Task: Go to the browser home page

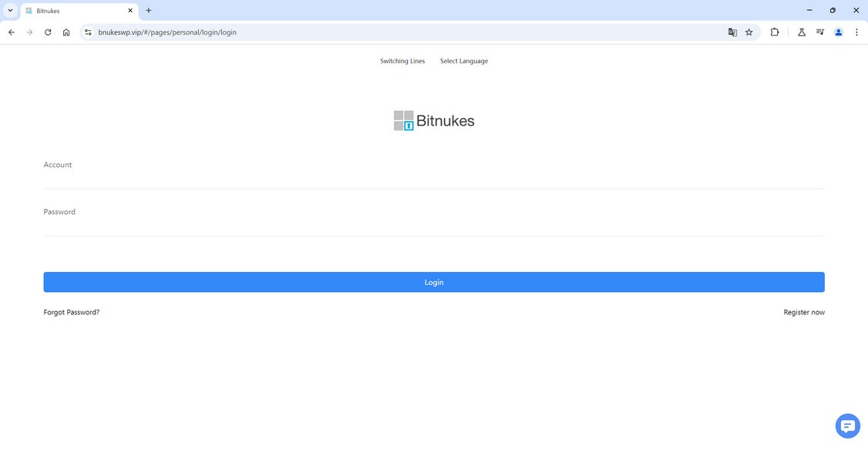Action: pyautogui.click(x=66, y=32)
